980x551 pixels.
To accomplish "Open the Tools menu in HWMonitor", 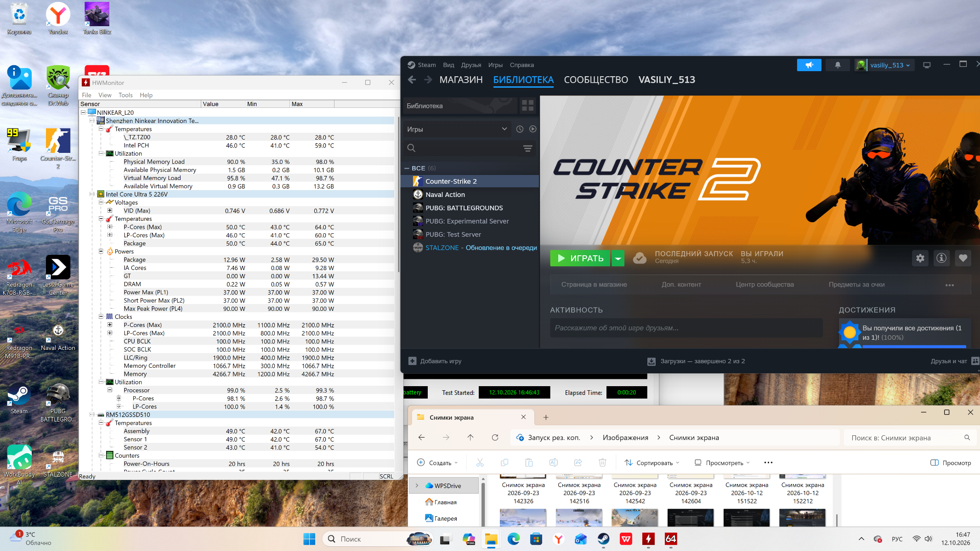I will tap(125, 95).
